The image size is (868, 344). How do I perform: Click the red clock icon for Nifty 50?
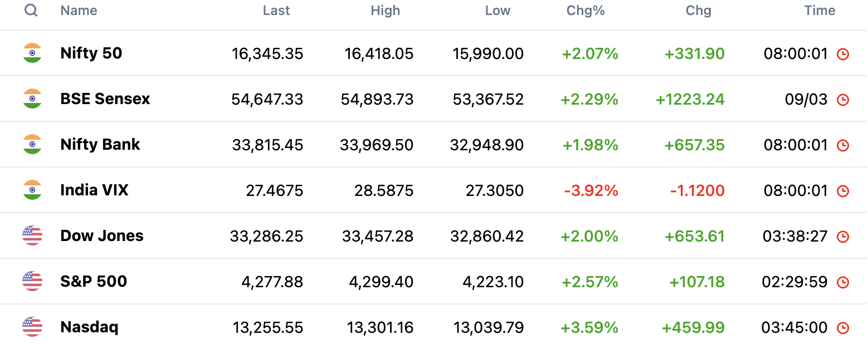pos(843,54)
